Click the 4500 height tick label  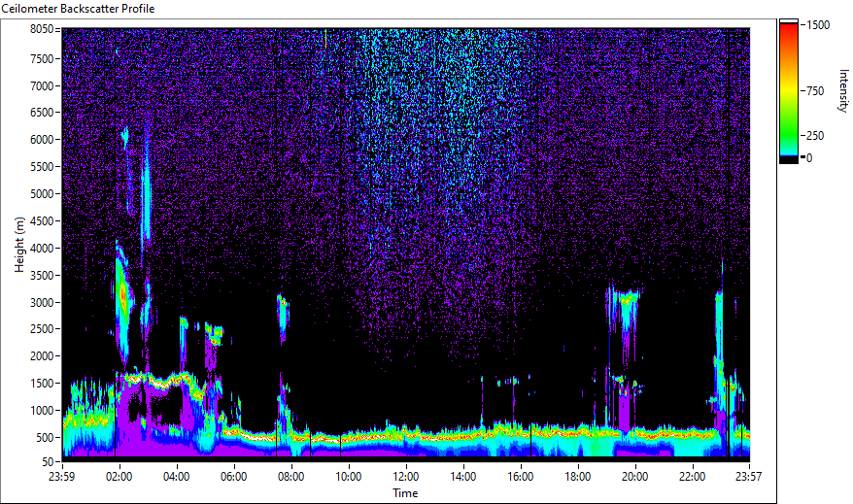(42, 221)
